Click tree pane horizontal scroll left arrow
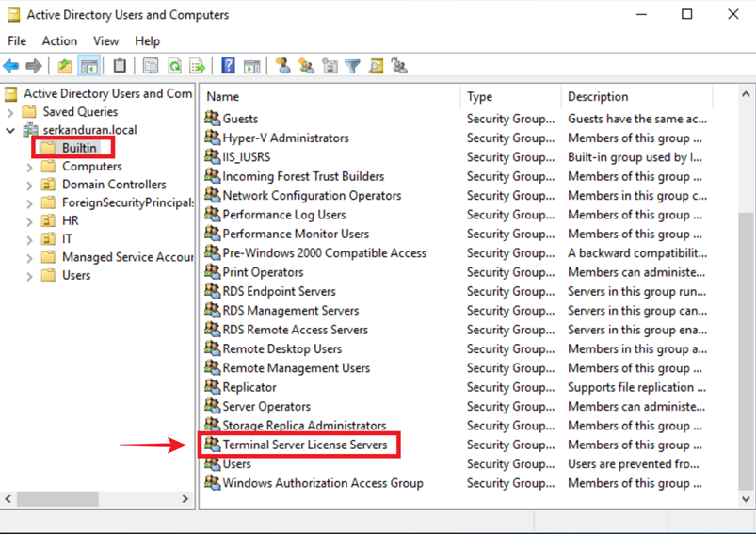This screenshot has width=756, height=534. click(x=8, y=498)
